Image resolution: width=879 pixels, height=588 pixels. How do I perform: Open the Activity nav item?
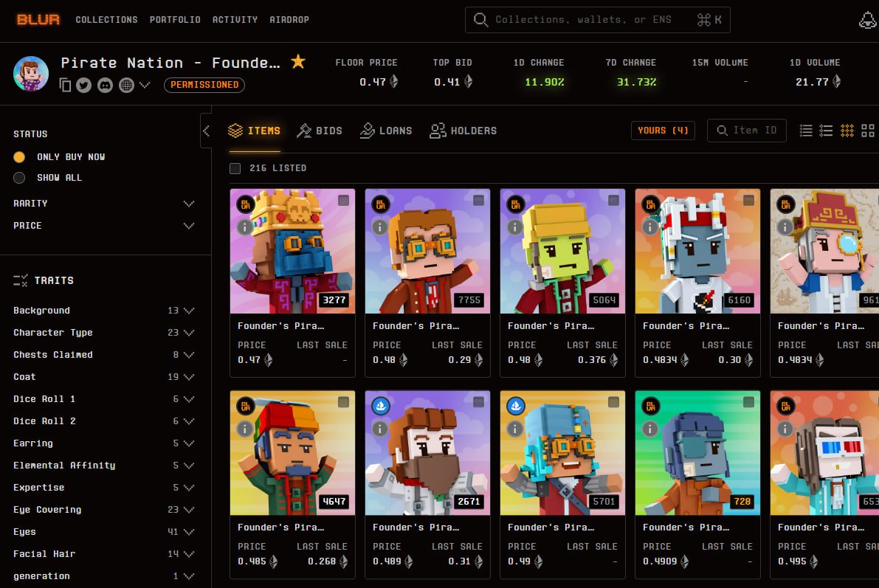[235, 20]
